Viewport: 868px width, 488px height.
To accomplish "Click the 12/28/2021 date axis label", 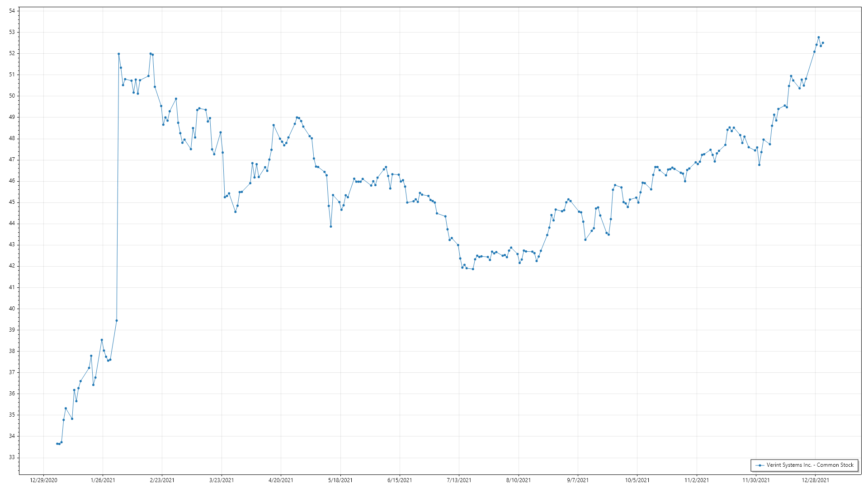I will coord(816,480).
